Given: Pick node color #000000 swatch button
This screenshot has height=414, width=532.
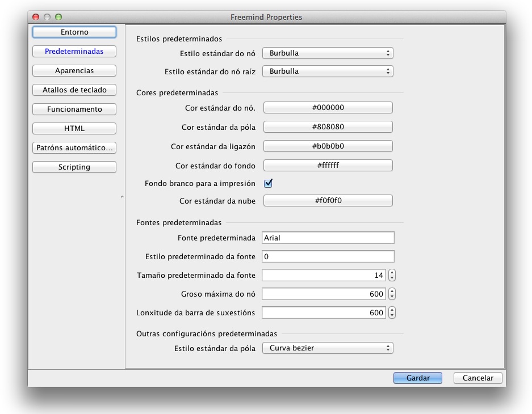Looking at the screenshot, I should 328,108.
